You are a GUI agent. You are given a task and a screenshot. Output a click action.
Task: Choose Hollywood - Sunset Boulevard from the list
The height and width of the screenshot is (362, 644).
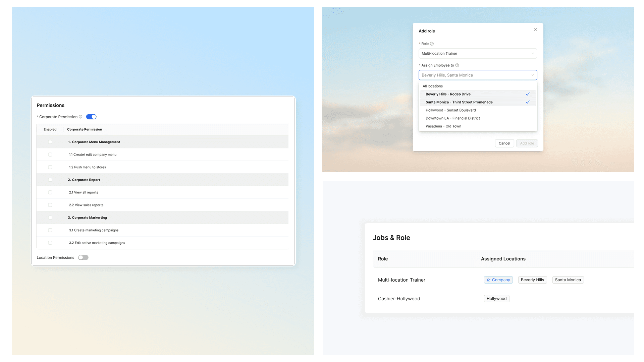point(450,110)
